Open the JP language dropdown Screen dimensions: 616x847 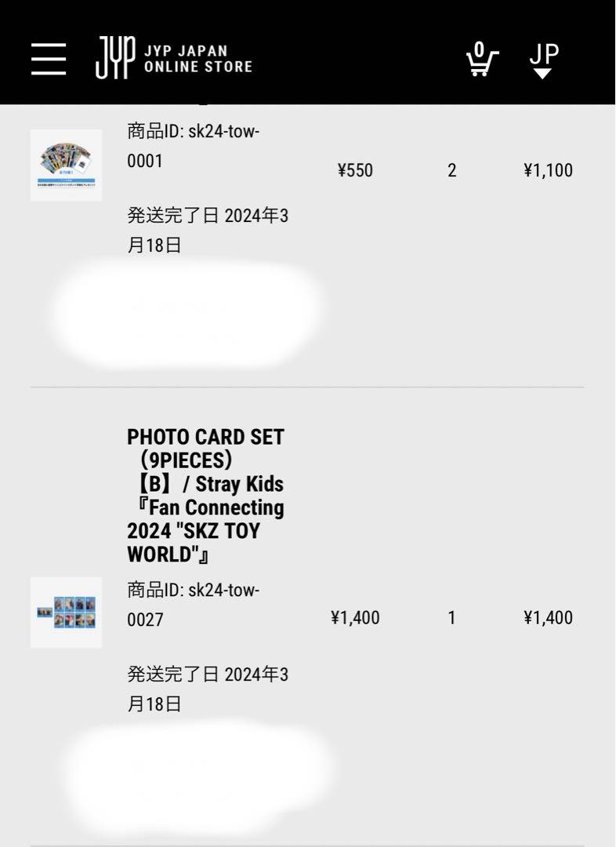[x=544, y=60]
